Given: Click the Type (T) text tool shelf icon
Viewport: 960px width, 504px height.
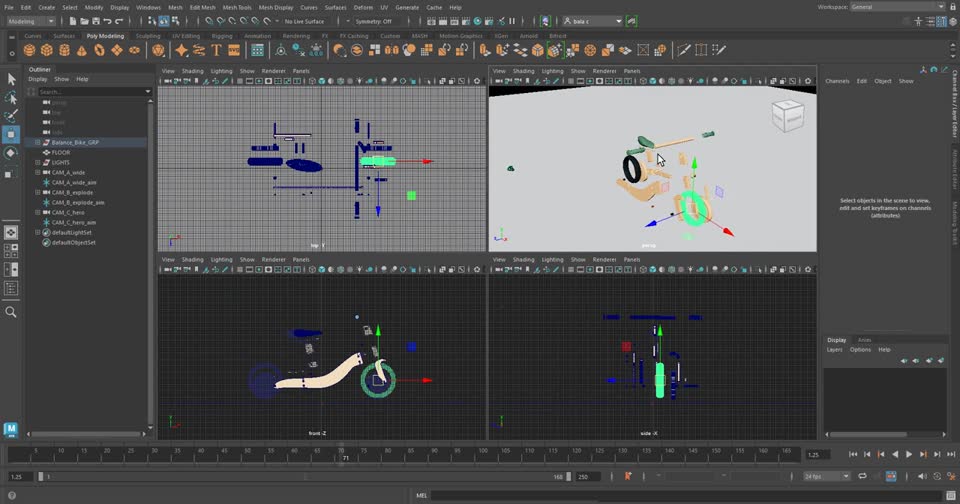Looking at the screenshot, I should click(x=216, y=50).
